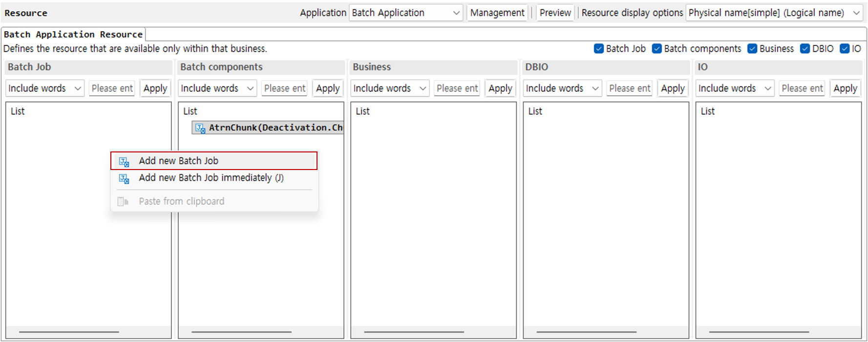
Task: Click Apply in the Business column
Action: coord(500,88)
